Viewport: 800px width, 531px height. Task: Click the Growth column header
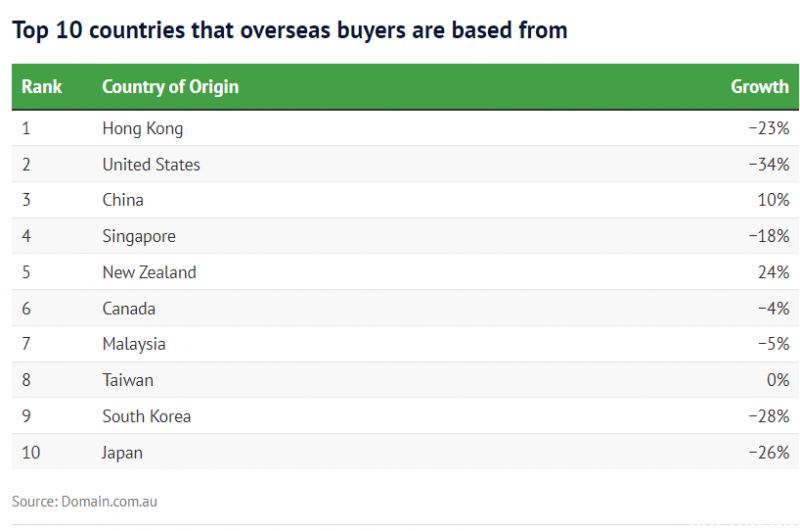coord(760,87)
